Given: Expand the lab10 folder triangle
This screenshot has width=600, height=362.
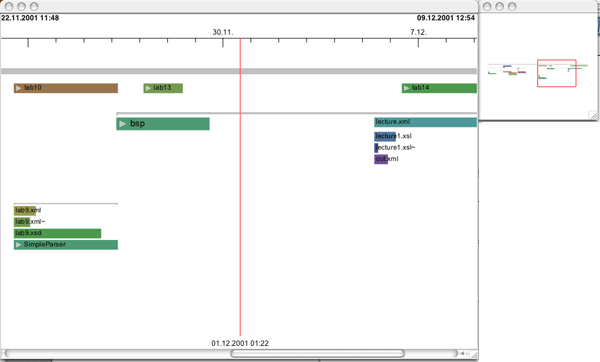Looking at the screenshot, I should 18,88.
